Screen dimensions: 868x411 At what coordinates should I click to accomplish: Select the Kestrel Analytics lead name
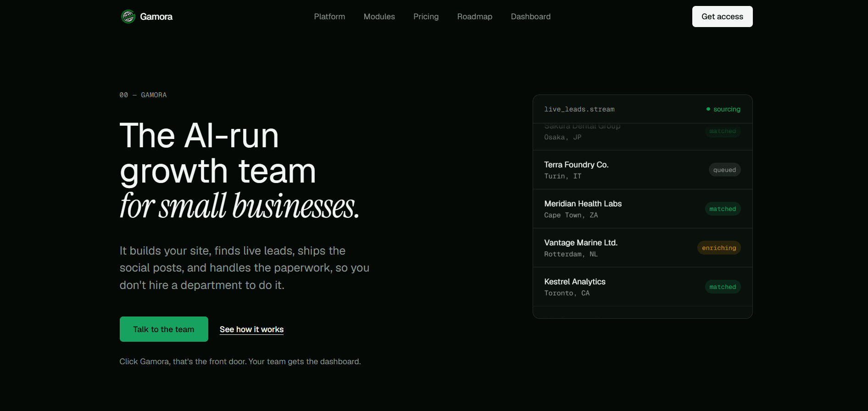pyautogui.click(x=574, y=282)
